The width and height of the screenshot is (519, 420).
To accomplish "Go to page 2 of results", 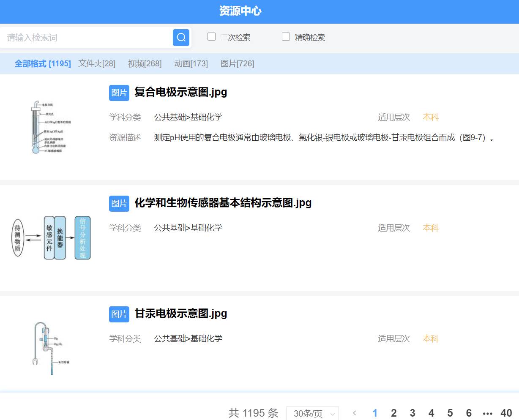I will click(393, 413).
